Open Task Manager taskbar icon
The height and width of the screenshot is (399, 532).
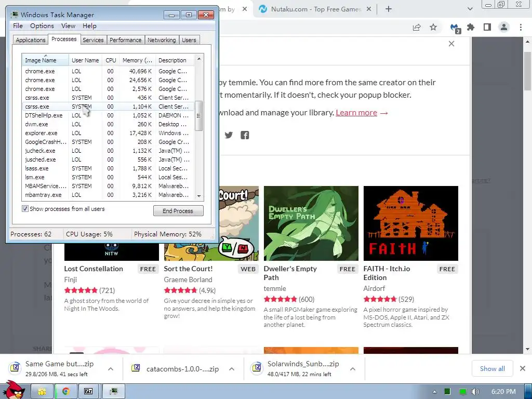[114, 392]
